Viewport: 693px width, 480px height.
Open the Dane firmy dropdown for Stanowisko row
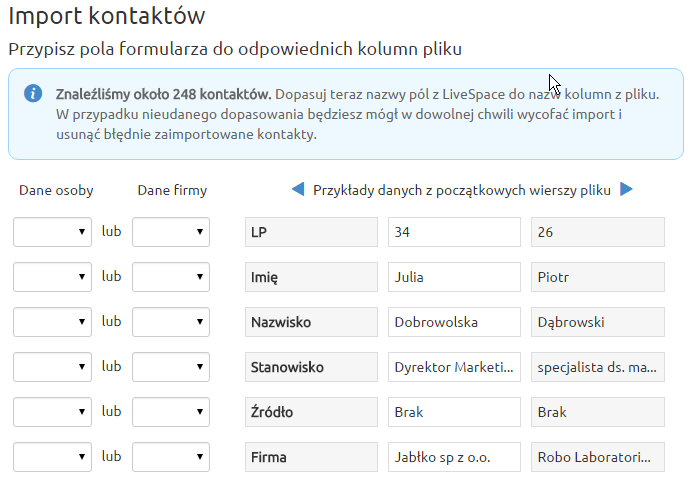pos(171,367)
